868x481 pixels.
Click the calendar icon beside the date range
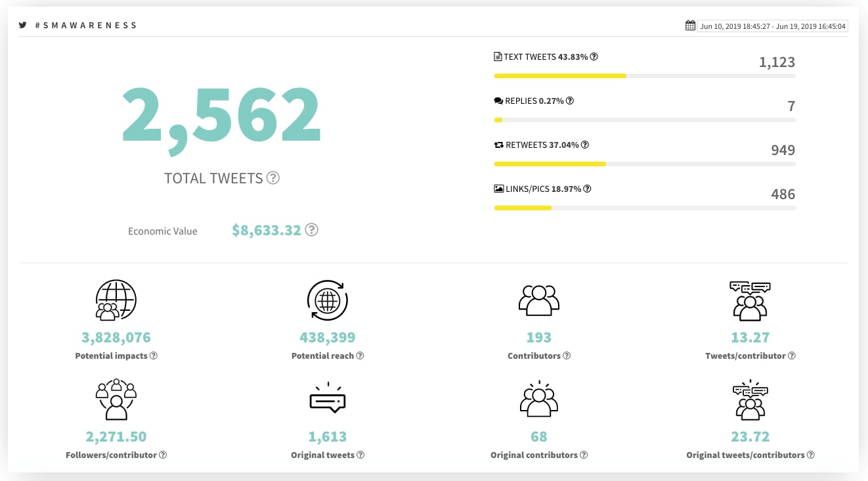point(690,24)
